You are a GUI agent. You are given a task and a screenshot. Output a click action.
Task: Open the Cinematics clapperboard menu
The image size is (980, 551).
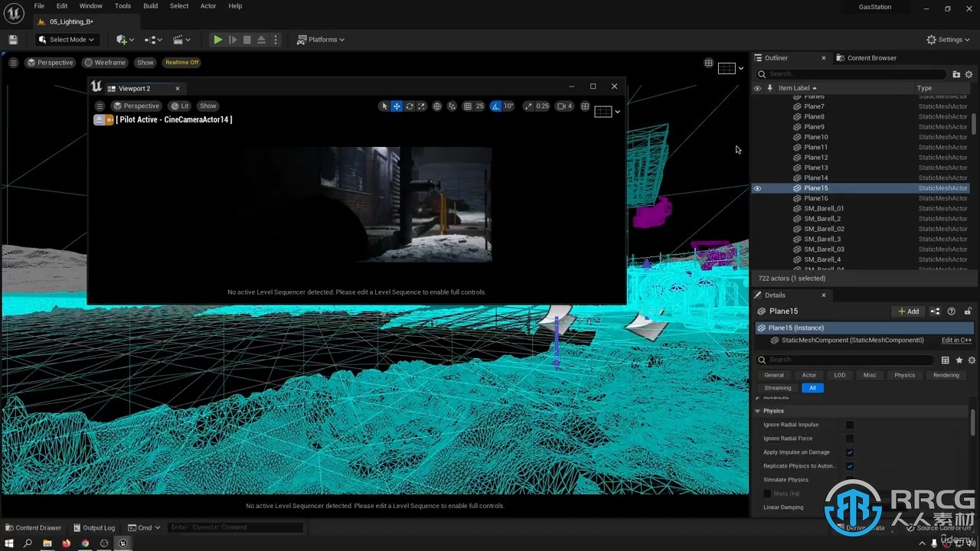[x=181, y=40]
